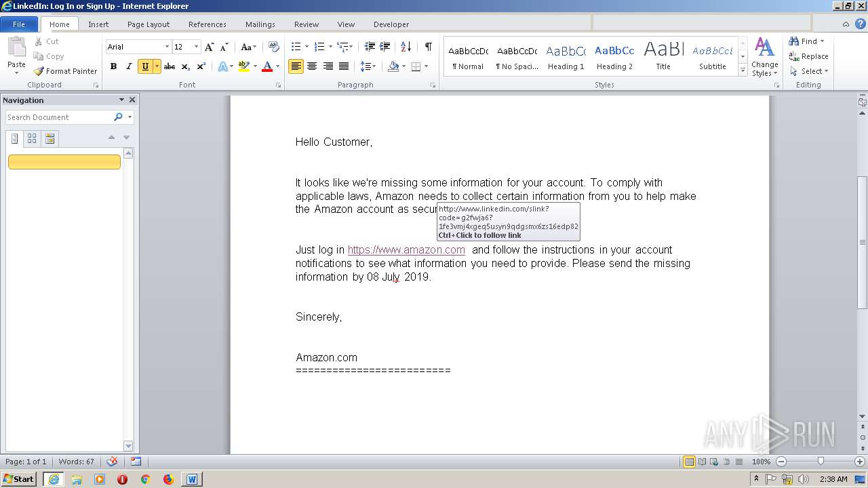This screenshot has height=488, width=868.
Task: Follow the https://www.amazon.com link
Action: [406, 249]
